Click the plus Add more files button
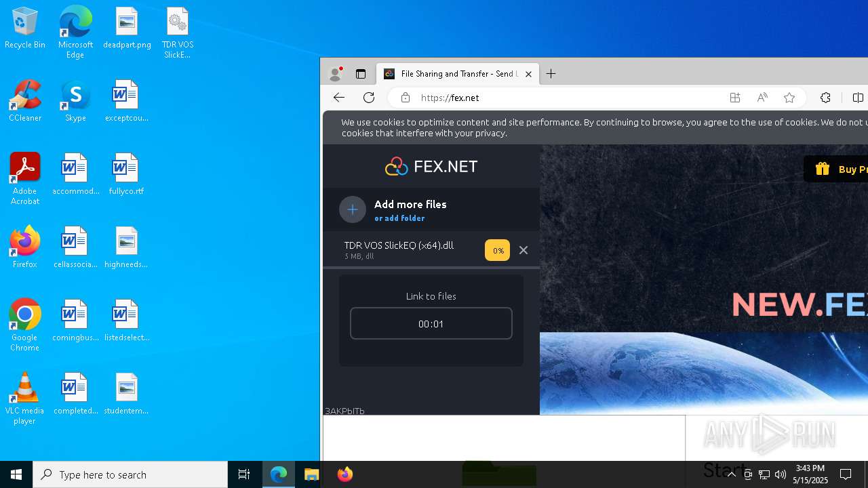Image resolution: width=868 pixels, height=488 pixels. (353, 209)
